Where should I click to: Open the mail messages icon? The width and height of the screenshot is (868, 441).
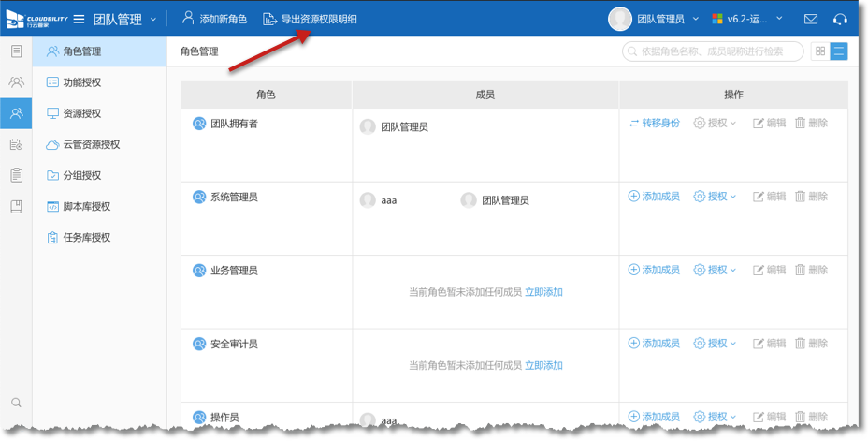810,19
